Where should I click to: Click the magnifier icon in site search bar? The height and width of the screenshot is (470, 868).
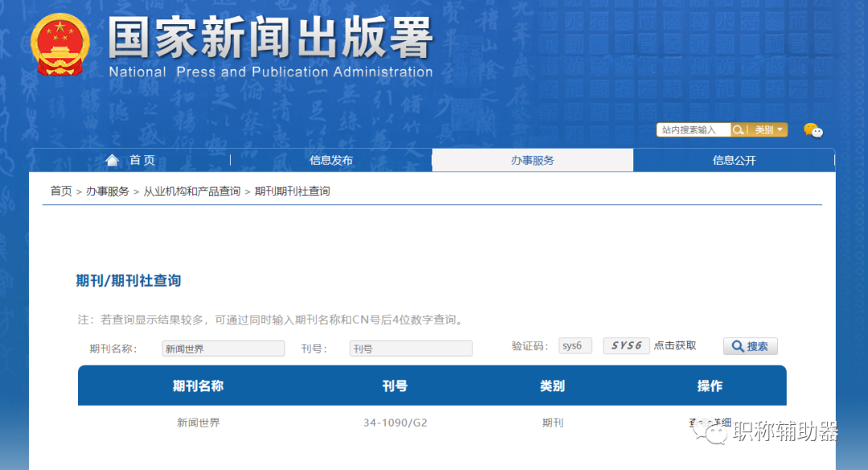pyautogui.click(x=737, y=129)
